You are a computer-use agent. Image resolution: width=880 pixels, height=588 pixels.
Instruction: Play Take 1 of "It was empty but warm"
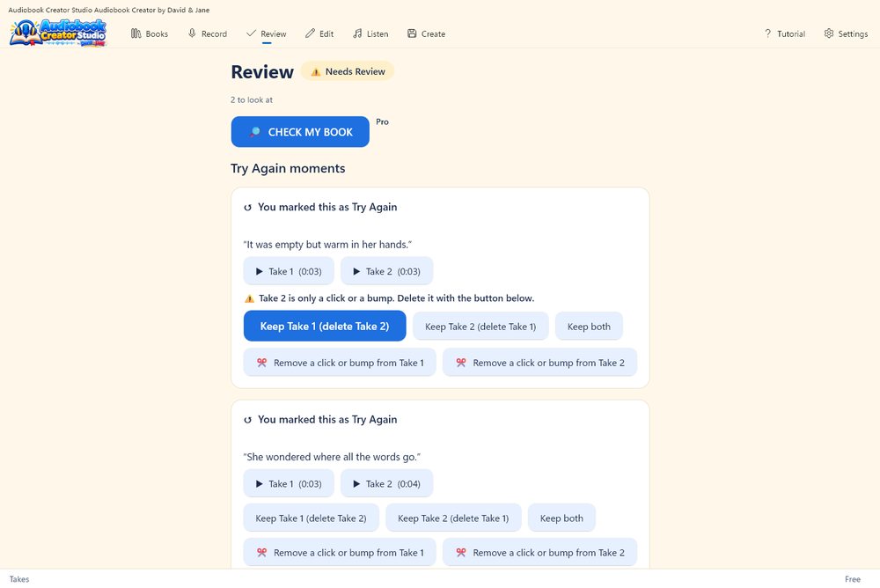click(x=289, y=271)
